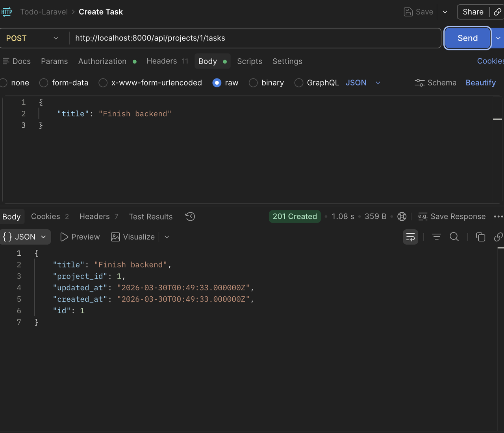The height and width of the screenshot is (433, 504).
Task: Click the request body editor minimap marker
Action: coord(497,119)
